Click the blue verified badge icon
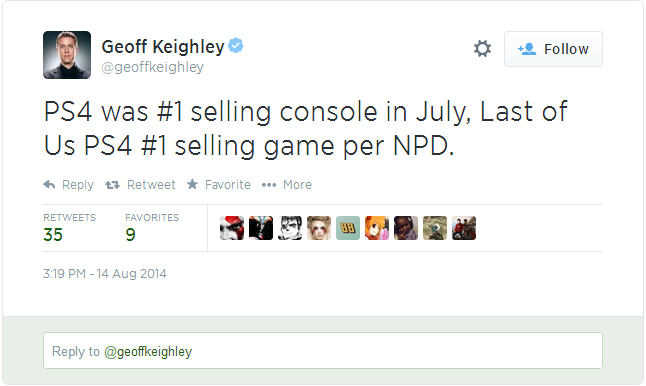Image resolution: width=646 pixels, height=386 pixels. point(236,45)
